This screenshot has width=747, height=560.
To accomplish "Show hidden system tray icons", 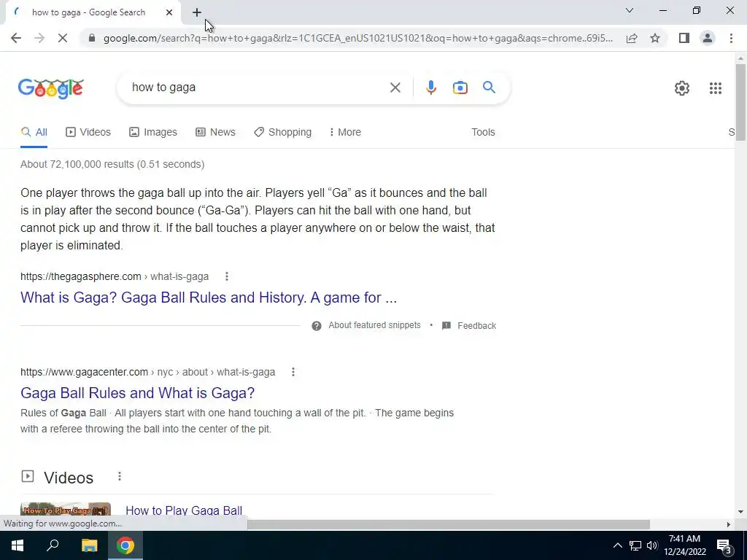I will pos(617,545).
